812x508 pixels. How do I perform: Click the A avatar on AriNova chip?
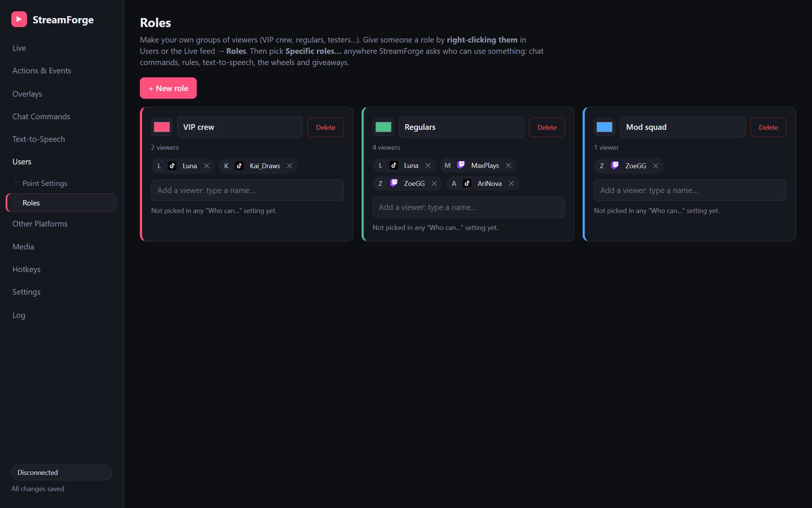[454, 183]
